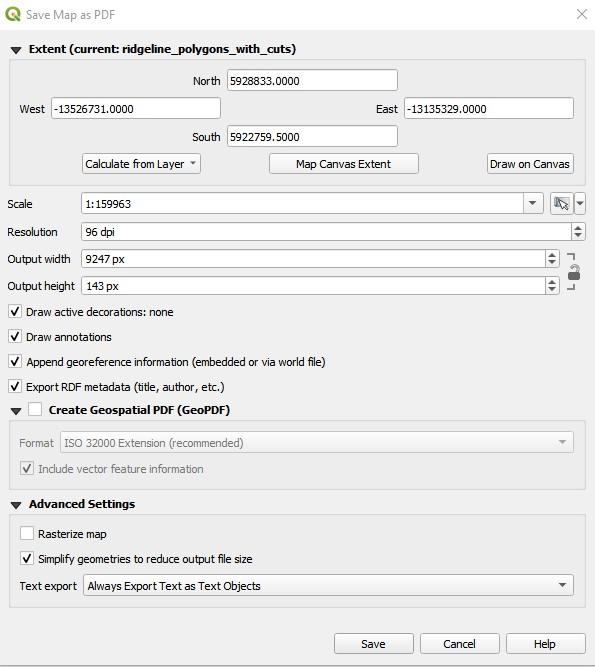This screenshot has height=667, width=595.
Task: Click the Map Canvas Extent button
Action: (344, 164)
